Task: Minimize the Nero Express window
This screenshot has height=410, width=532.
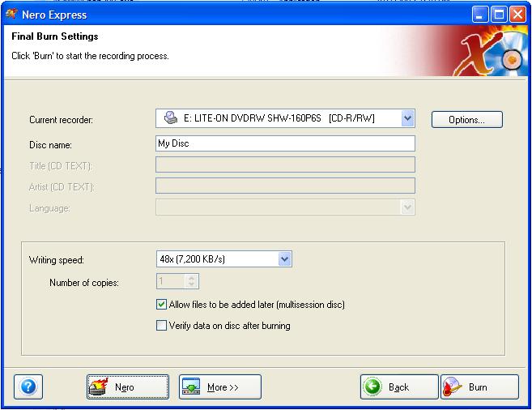Action: (479, 15)
